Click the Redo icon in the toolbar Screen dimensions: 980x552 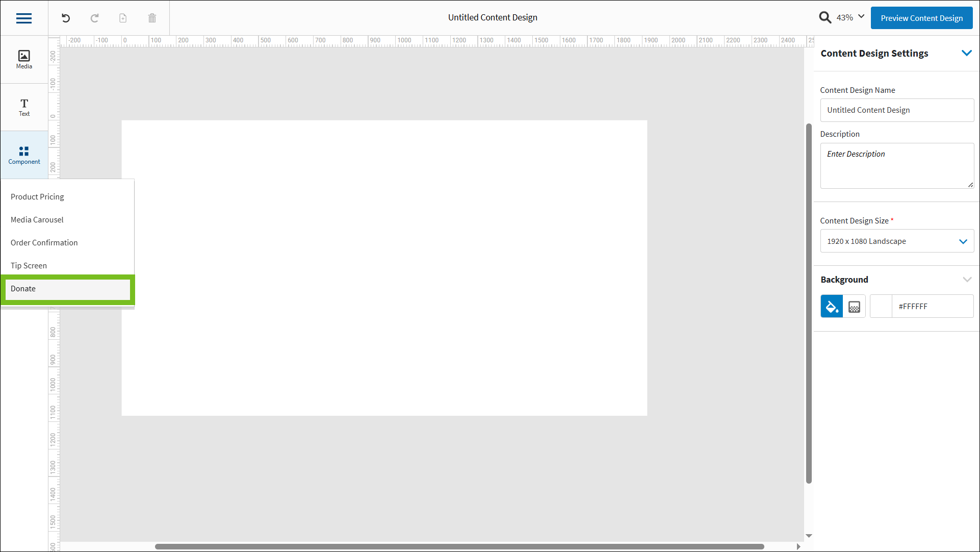click(x=94, y=18)
